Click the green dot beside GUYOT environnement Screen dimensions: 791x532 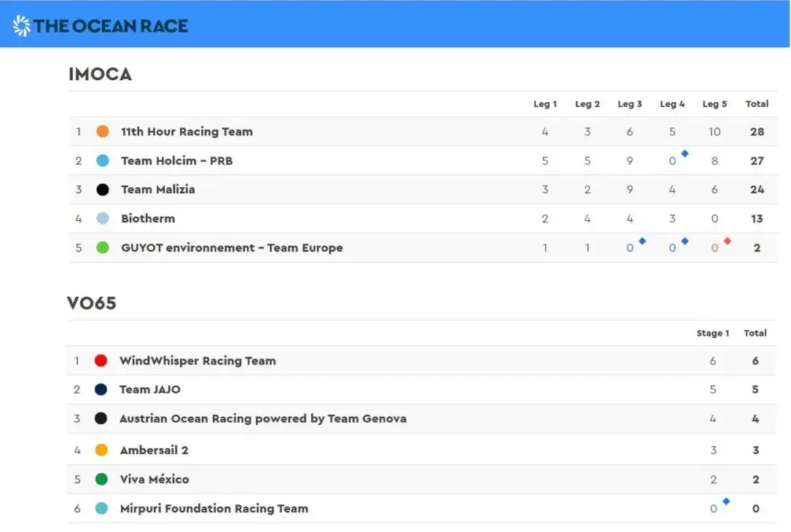(102, 248)
